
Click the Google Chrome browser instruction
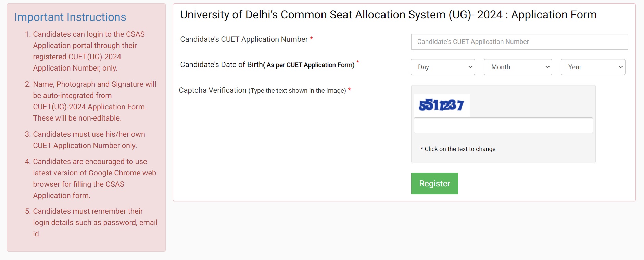94,178
